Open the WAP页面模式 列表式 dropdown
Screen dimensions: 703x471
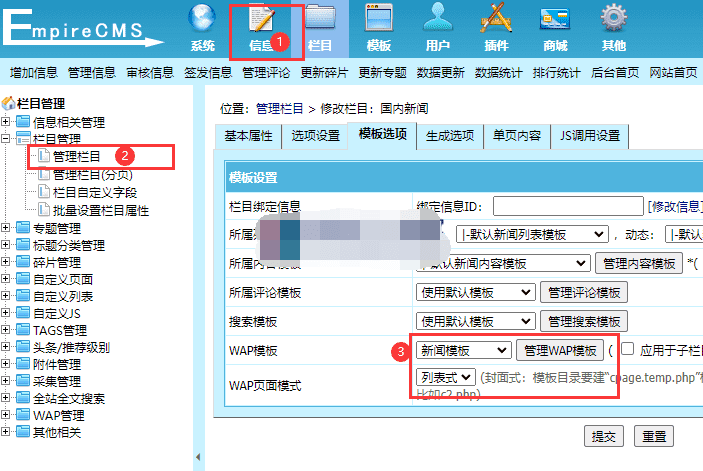pyautogui.click(x=446, y=377)
